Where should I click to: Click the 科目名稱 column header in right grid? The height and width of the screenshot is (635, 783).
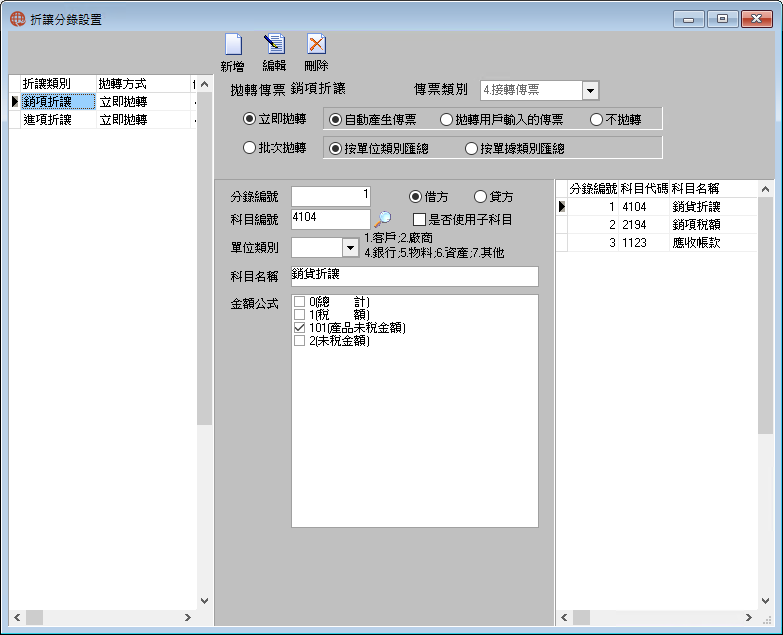(713, 189)
